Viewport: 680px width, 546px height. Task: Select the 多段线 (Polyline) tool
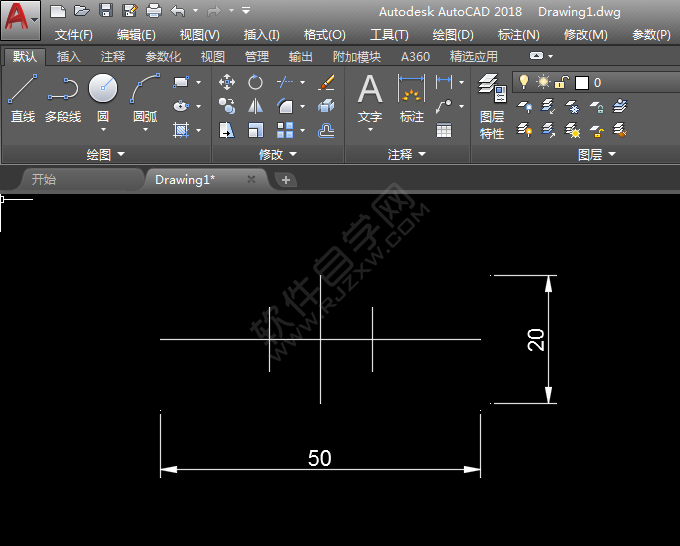[62, 98]
